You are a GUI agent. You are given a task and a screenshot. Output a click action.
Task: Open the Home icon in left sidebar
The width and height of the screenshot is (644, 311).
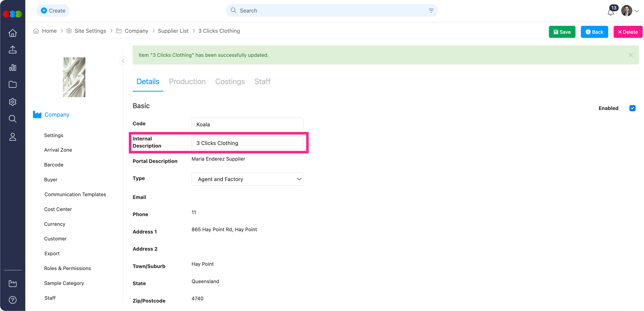pyautogui.click(x=13, y=33)
